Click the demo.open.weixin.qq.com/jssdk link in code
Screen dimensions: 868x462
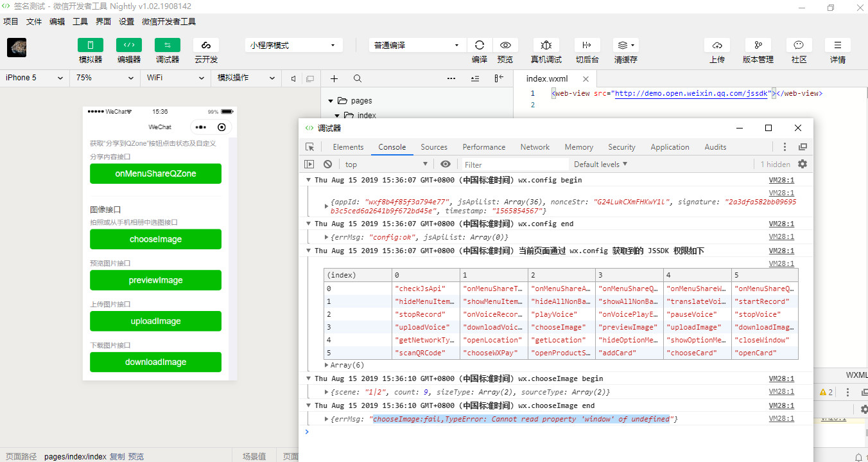pos(691,93)
